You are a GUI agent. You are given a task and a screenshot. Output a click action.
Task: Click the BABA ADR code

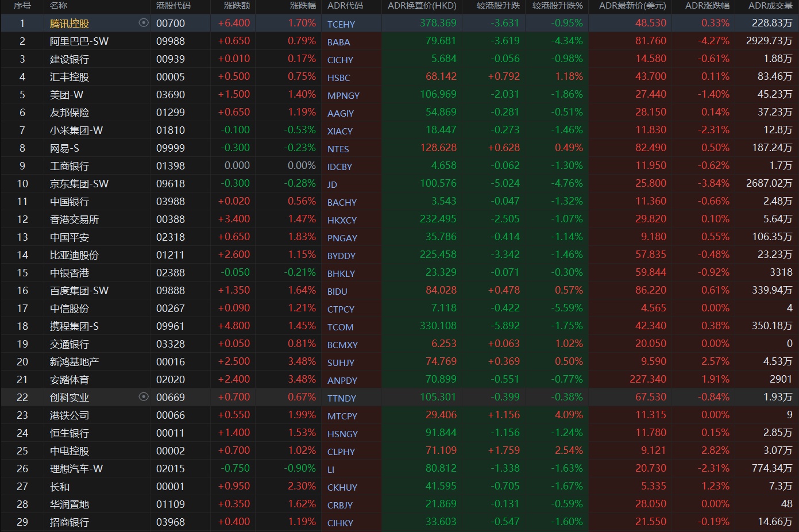pyautogui.click(x=338, y=42)
